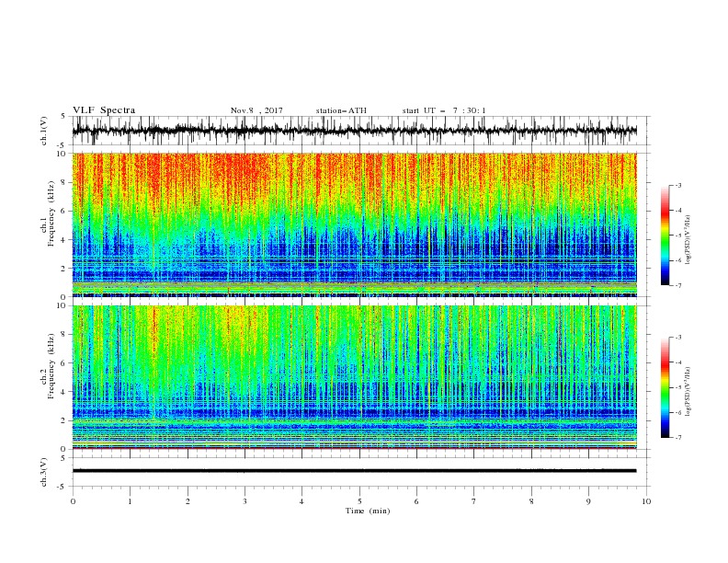Click the upper colorbar log(PSD)(V²/Hz) label
This screenshot has width=728, height=563.
point(689,240)
